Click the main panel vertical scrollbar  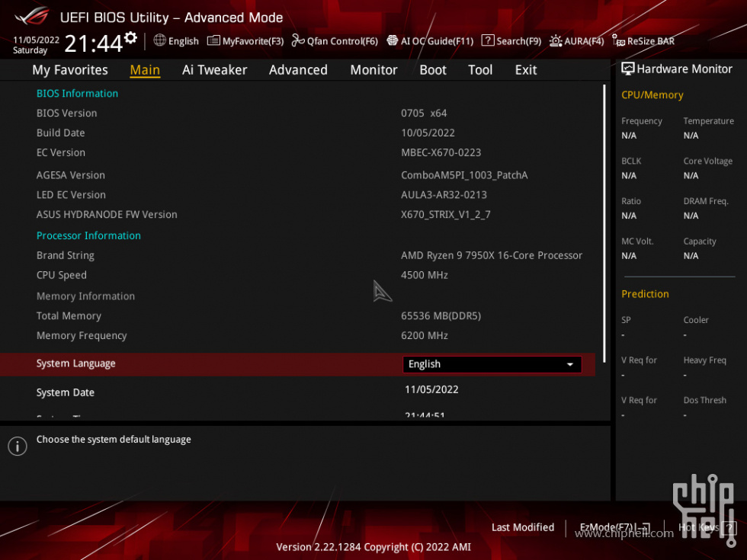(x=604, y=224)
